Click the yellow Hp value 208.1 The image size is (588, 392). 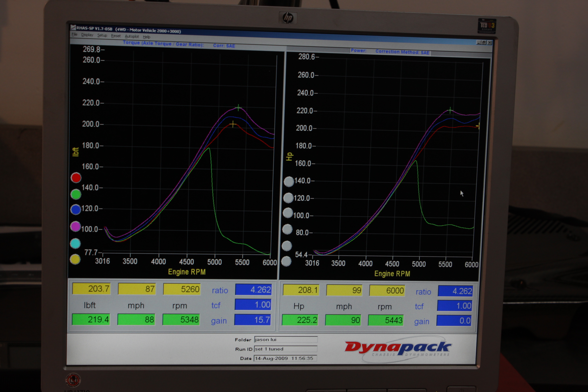(x=301, y=290)
